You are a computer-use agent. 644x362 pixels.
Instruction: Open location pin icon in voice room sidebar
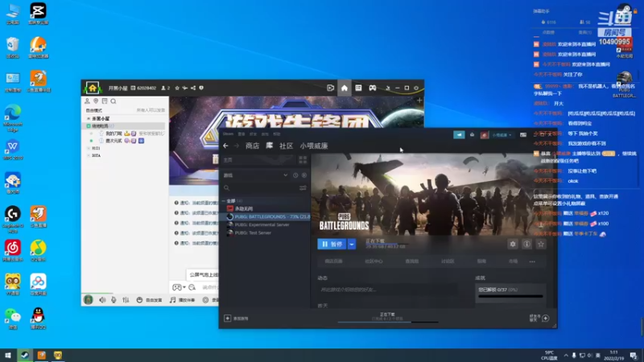click(96, 101)
